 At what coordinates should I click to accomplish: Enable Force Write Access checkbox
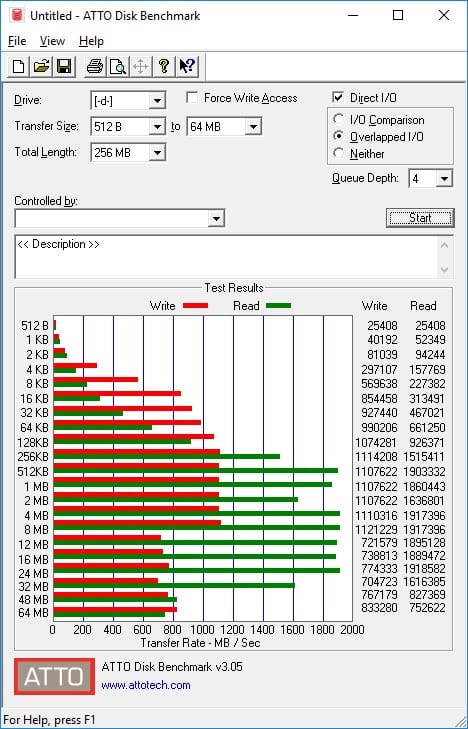point(191,98)
